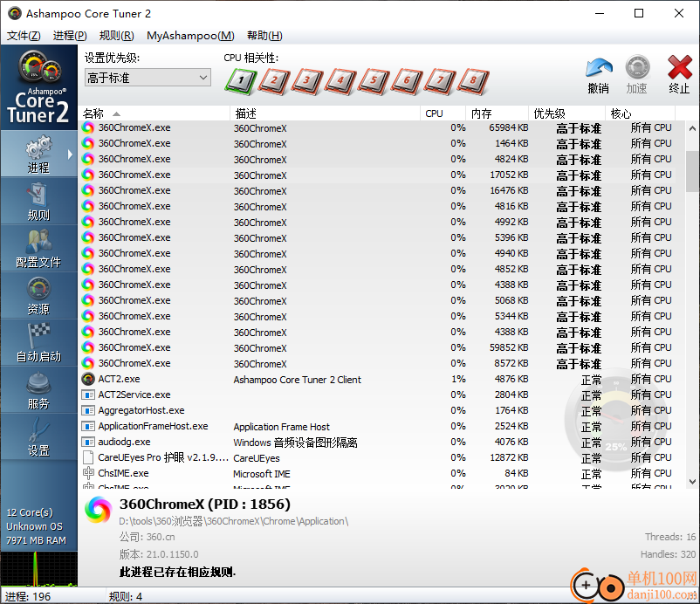Open the 配置文件 (Profiles) sidebar section
The image size is (700, 604).
(38, 249)
